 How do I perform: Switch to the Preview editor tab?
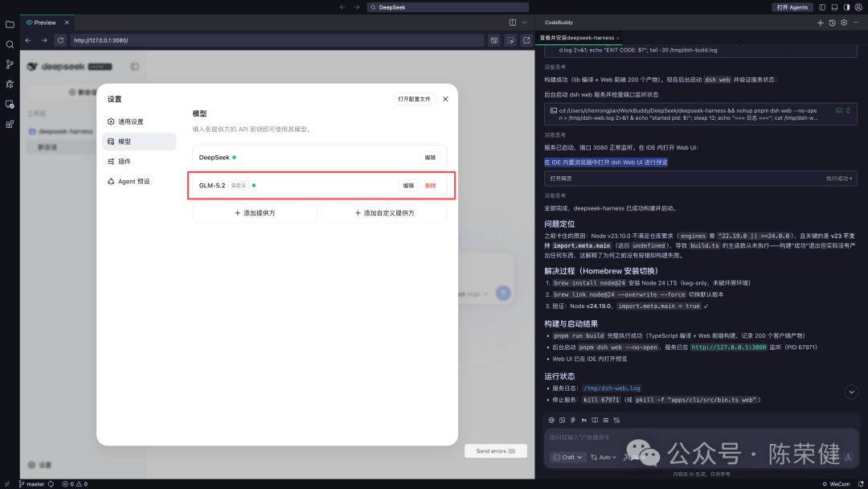pos(44,23)
